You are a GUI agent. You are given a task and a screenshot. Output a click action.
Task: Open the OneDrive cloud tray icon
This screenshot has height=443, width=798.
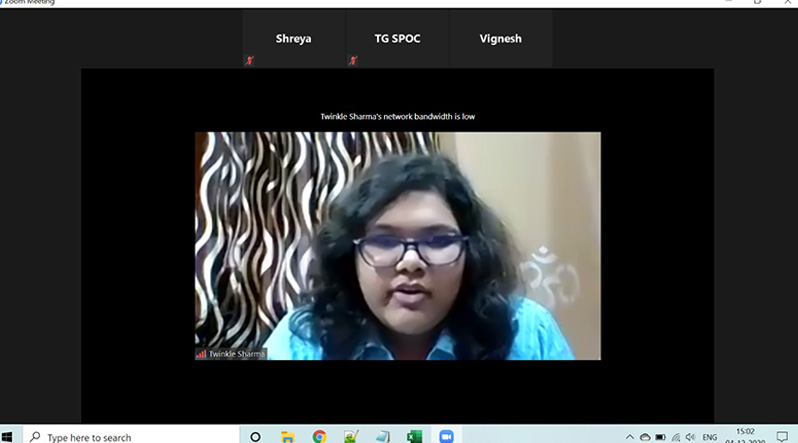(x=645, y=437)
